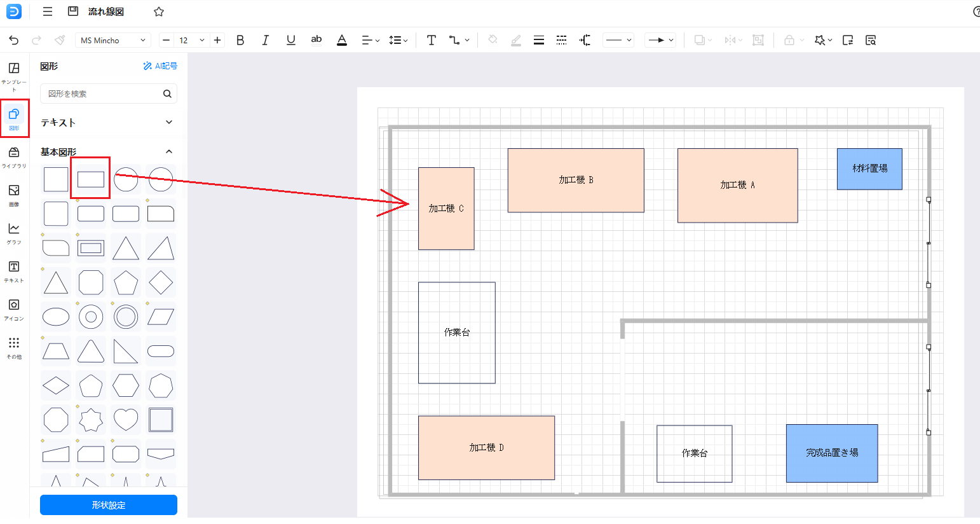Screen dimensions: 980x524
Task: Toggle underline formatting
Action: (x=290, y=40)
